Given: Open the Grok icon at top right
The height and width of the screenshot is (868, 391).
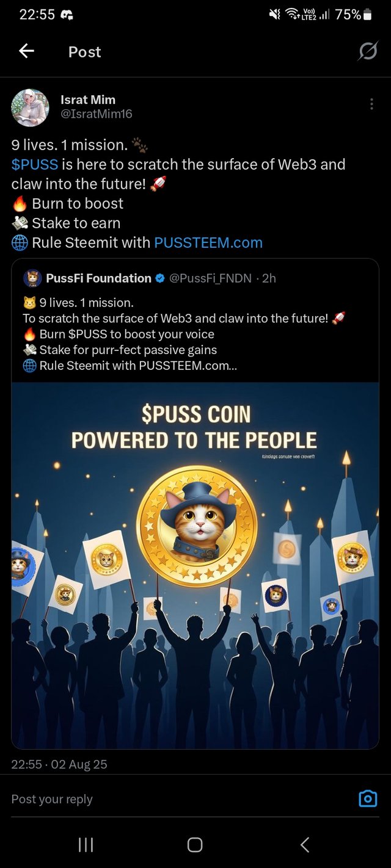Looking at the screenshot, I should pyautogui.click(x=368, y=52).
